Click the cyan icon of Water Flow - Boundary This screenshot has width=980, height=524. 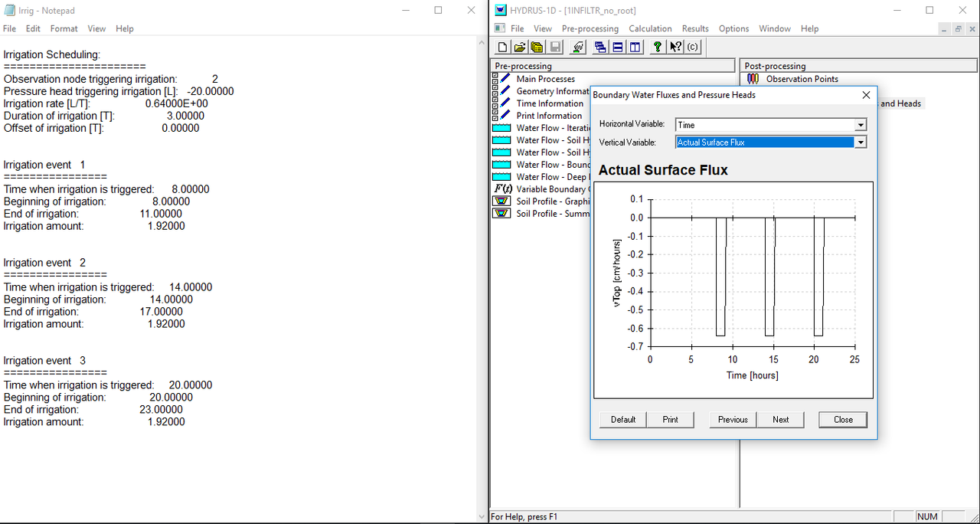click(501, 165)
